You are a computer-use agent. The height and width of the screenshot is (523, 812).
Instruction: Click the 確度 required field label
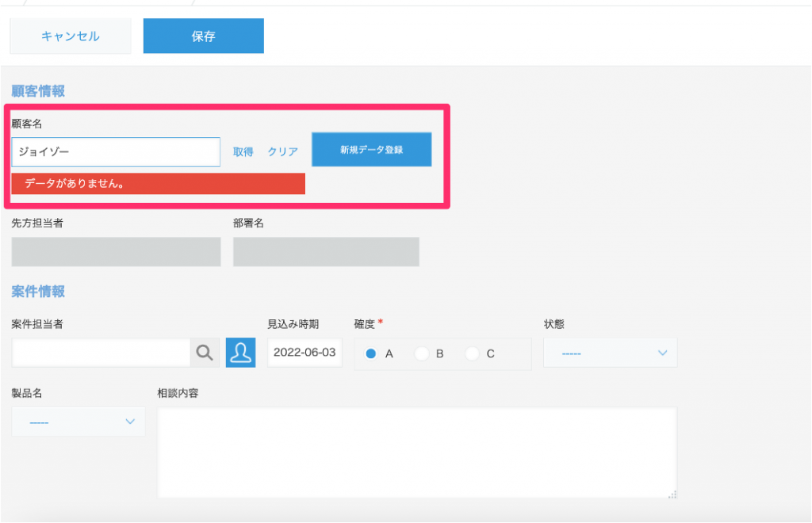click(368, 324)
